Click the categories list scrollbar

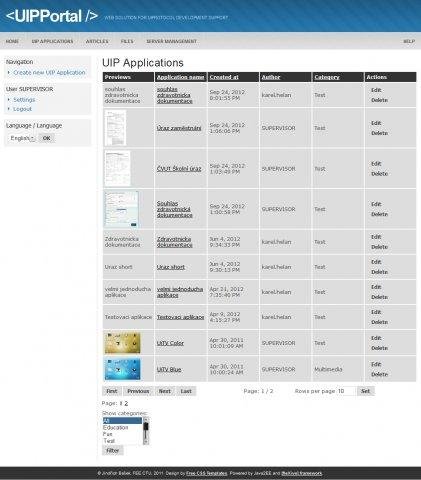click(146, 431)
